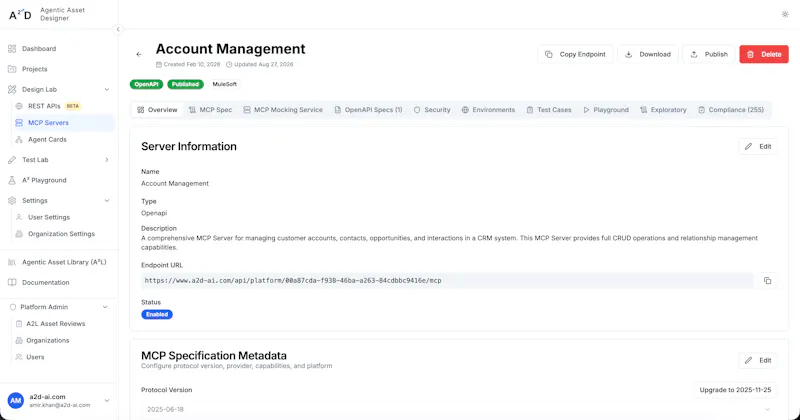The width and height of the screenshot is (800, 420).
Task: Click the Download button
Action: [648, 54]
